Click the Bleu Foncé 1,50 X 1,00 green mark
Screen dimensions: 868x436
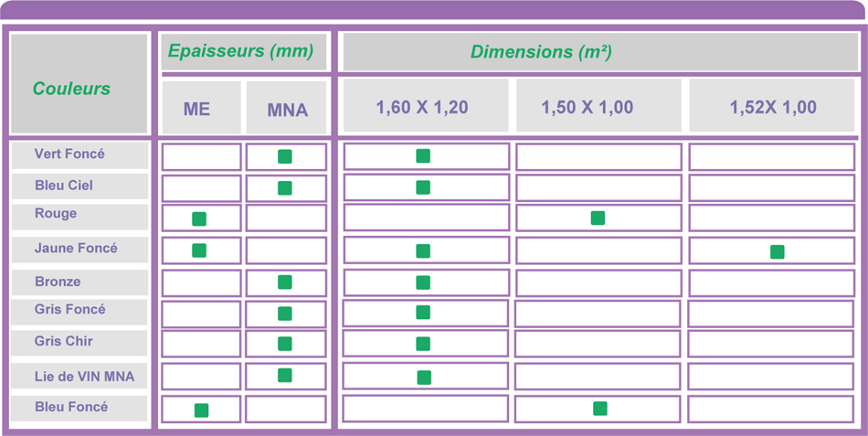click(x=599, y=409)
